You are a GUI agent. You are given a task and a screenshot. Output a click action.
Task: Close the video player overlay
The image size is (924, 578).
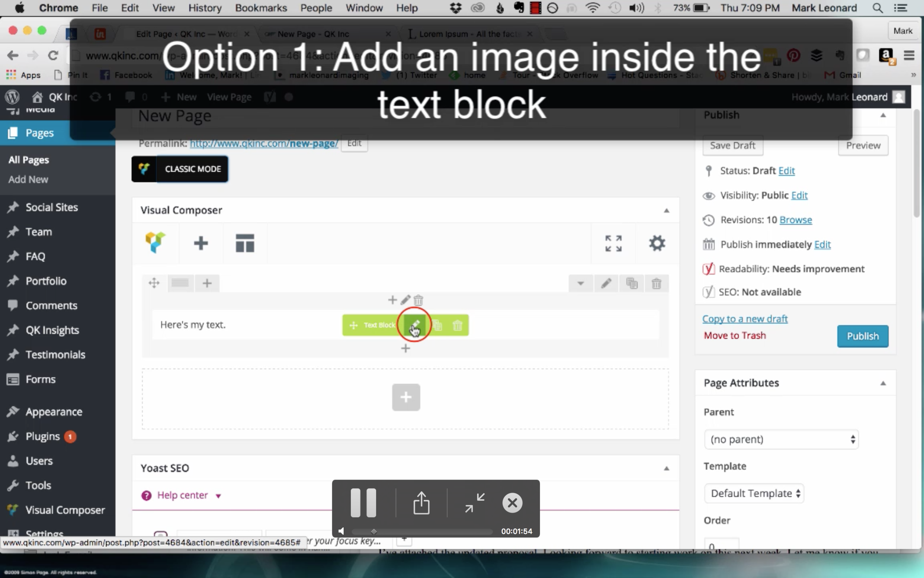point(512,503)
